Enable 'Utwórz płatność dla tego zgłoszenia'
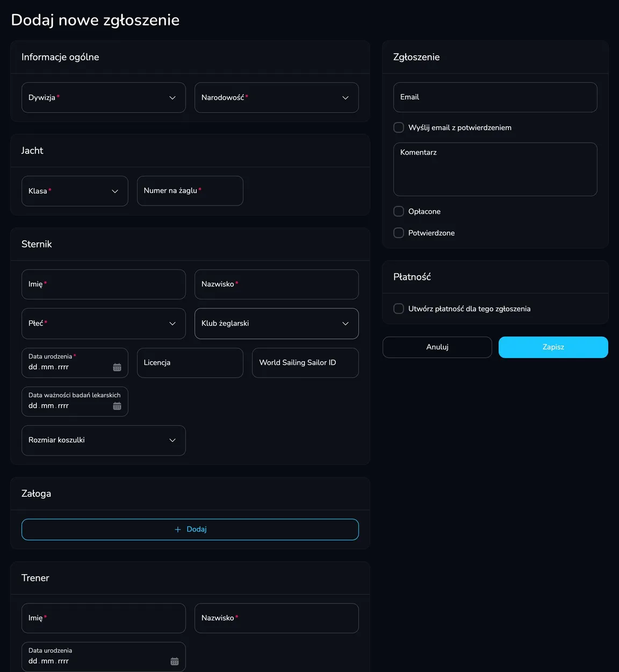The width and height of the screenshot is (619, 672). coord(399,309)
